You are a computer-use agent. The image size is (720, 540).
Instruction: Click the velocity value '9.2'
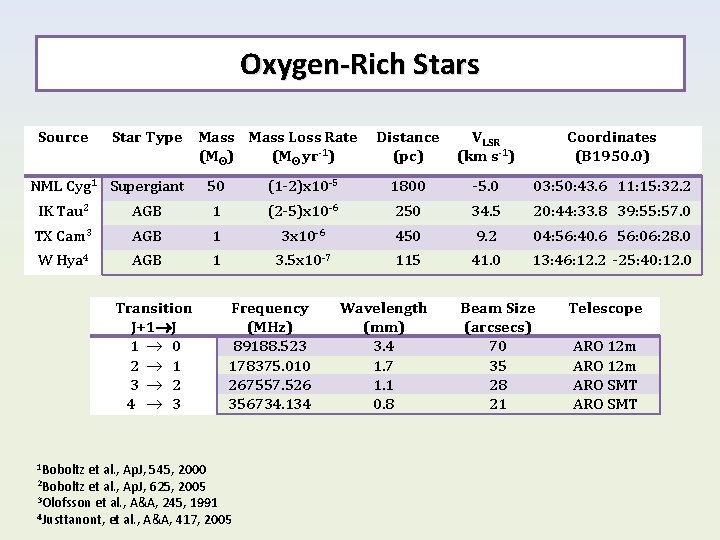pyautogui.click(x=486, y=236)
